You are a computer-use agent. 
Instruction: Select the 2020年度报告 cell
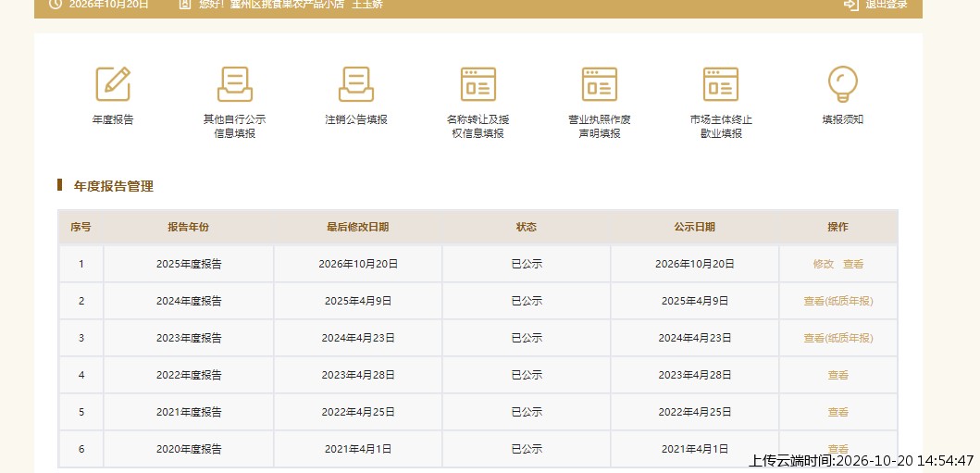coord(189,449)
